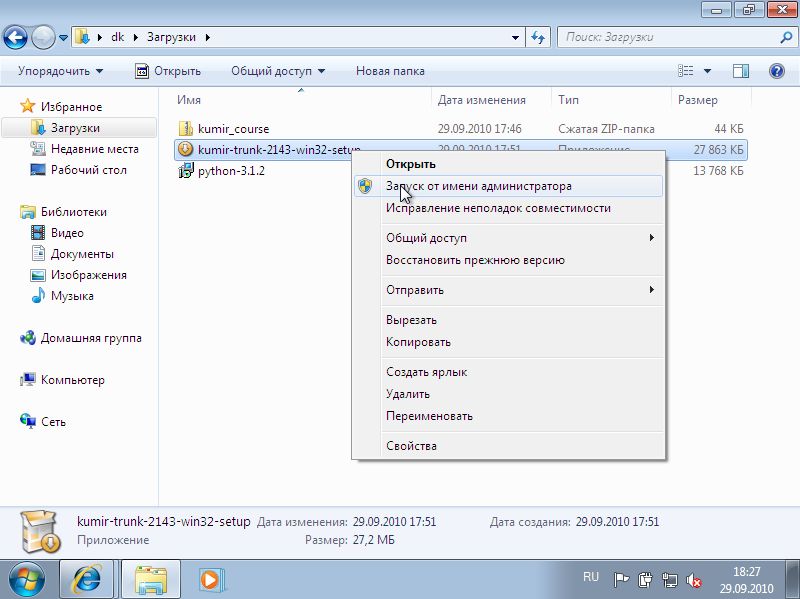This screenshot has width=800, height=599.
Task: Open Windows Media Player taskbar icon
Action: pos(210,578)
